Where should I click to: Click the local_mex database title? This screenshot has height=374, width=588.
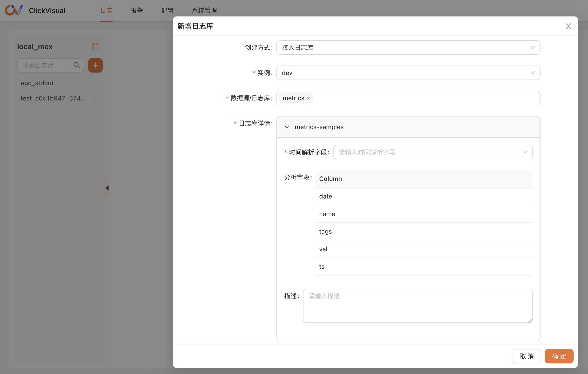35,46
